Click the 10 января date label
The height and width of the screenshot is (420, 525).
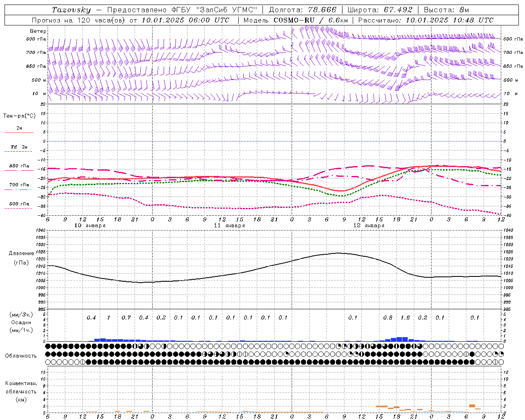[x=90, y=226]
